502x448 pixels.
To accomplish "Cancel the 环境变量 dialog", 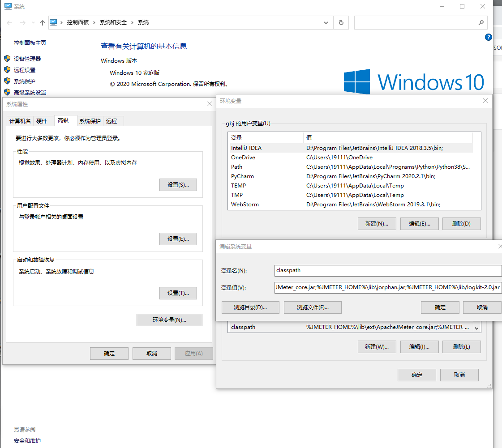I will click(459, 375).
